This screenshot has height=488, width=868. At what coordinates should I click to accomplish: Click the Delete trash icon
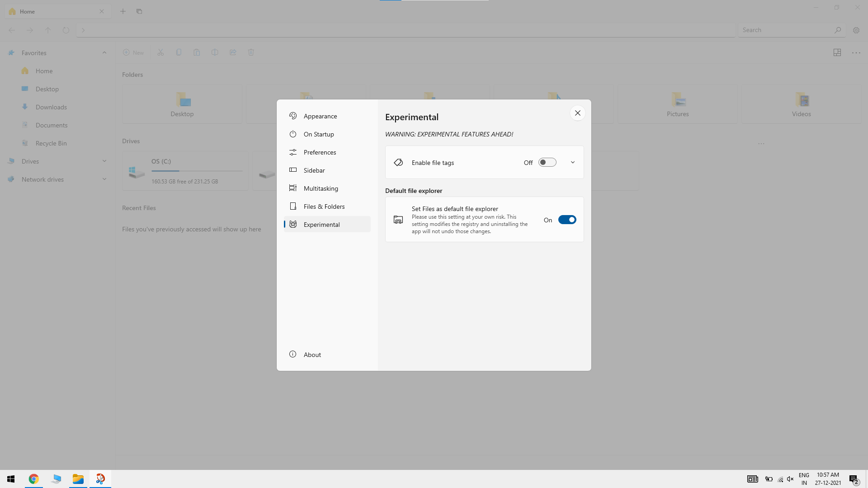pos(251,52)
